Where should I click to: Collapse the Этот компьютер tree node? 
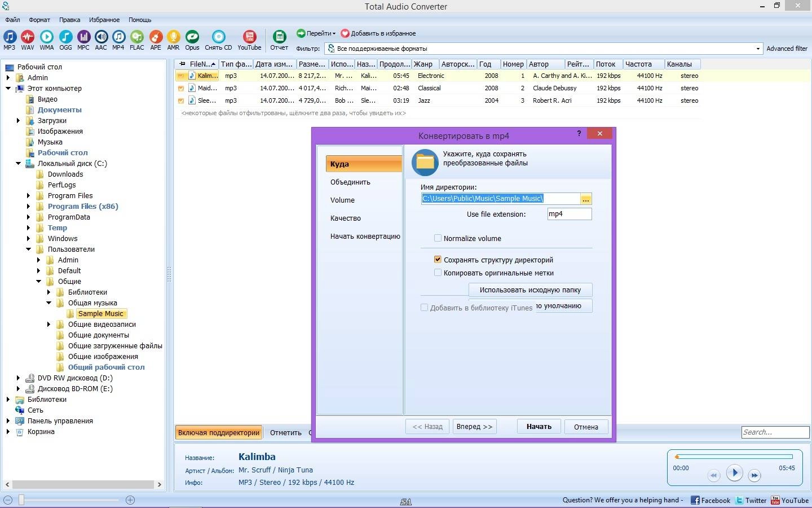coord(8,89)
